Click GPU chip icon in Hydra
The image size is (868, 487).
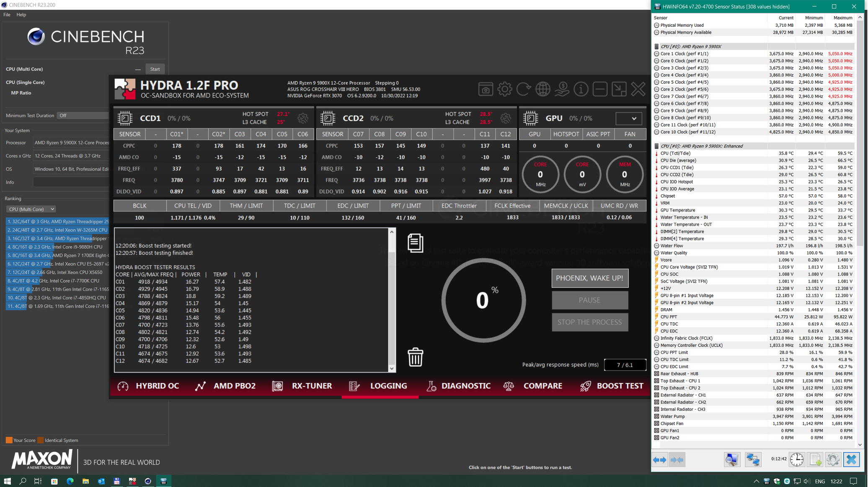tap(530, 118)
